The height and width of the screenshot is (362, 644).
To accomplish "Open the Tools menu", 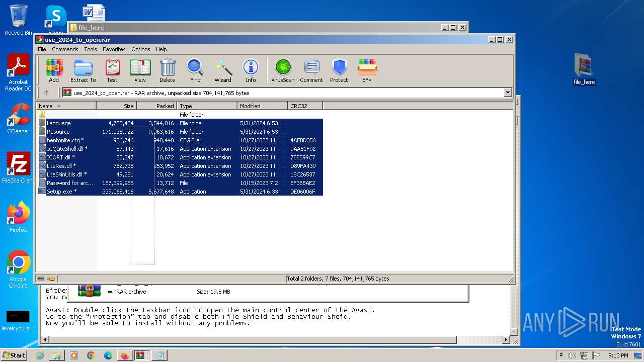I will click(x=91, y=49).
